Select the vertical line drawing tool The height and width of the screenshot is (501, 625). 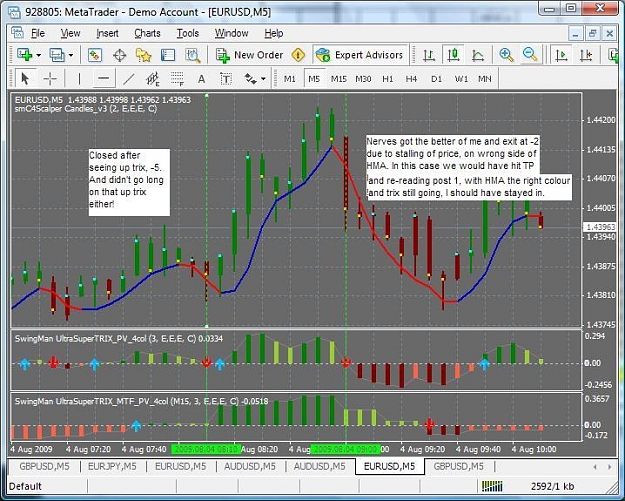[x=79, y=79]
